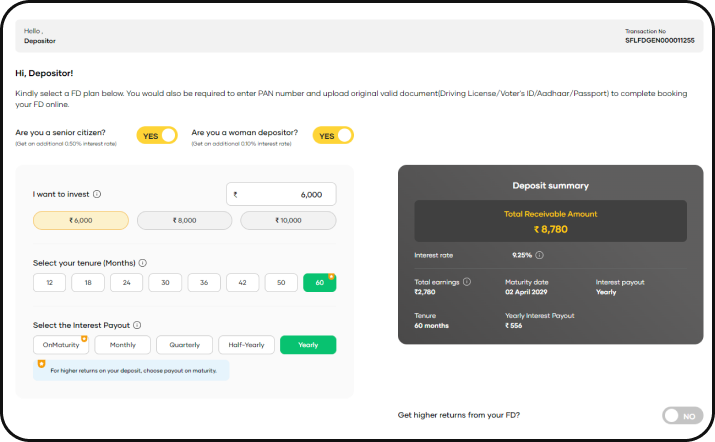Click the 9.25% interest rate value
The width and height of the screenshot is (715, 442).
(x=522, y=255)
